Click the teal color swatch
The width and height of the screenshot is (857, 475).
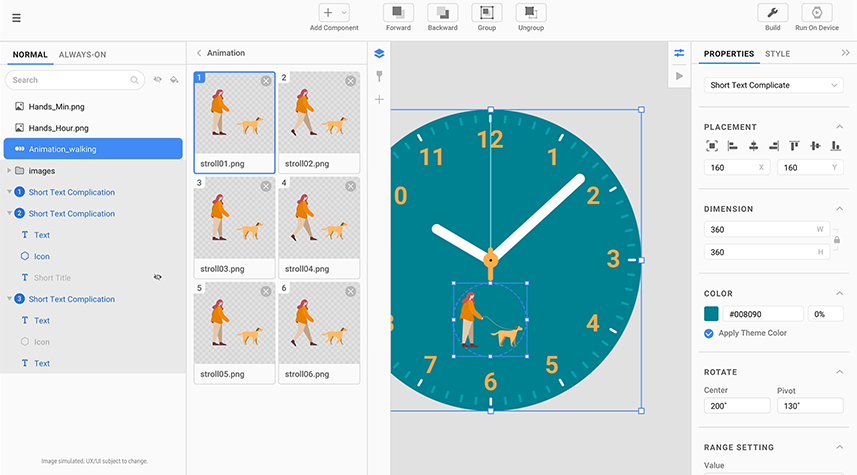pos(711,314)
